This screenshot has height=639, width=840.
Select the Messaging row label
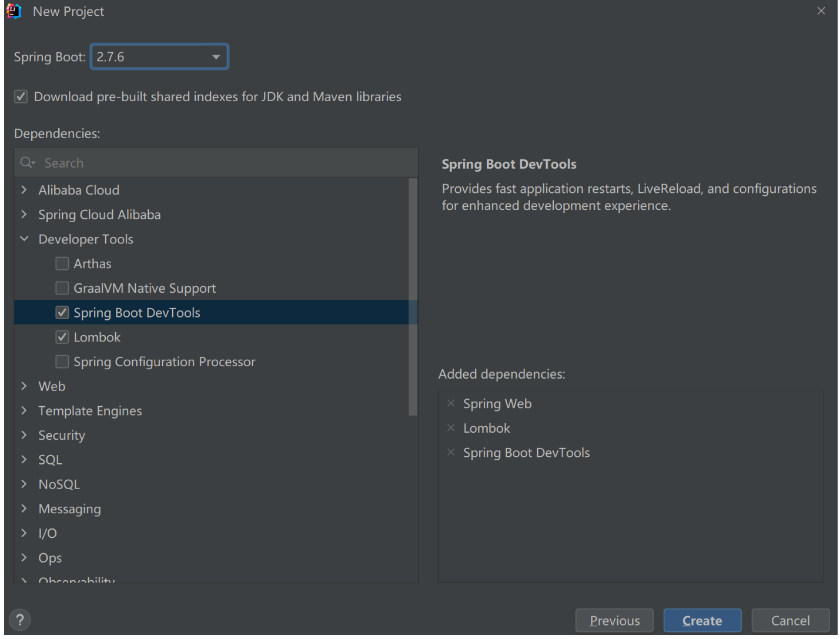click(69, 509)
